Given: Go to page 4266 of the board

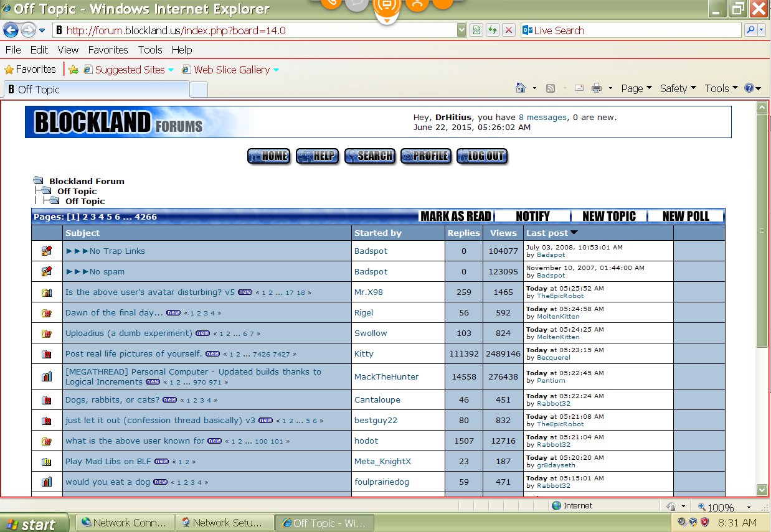Looking at the screenshot, I should coord(146,217).
